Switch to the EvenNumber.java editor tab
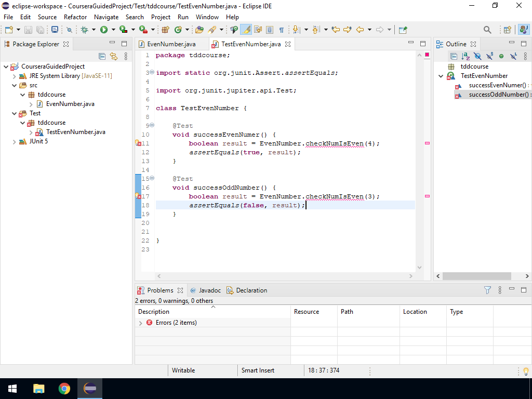 coord(171,44)
